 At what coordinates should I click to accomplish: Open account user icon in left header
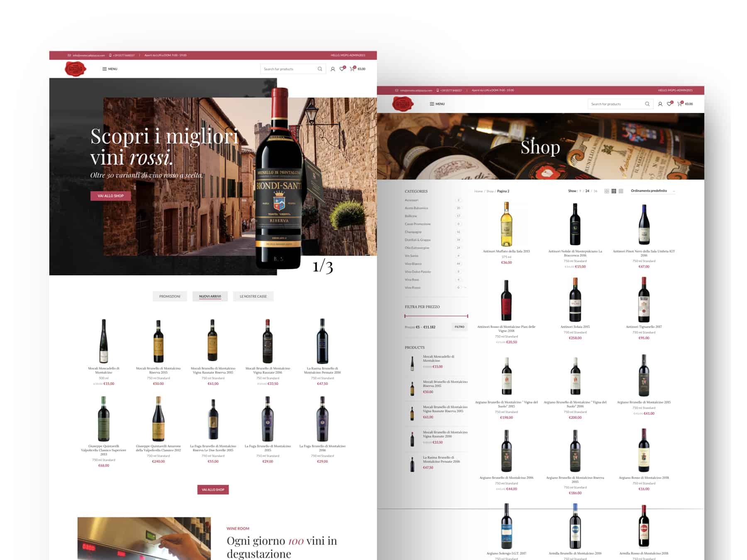pos(333,69)
